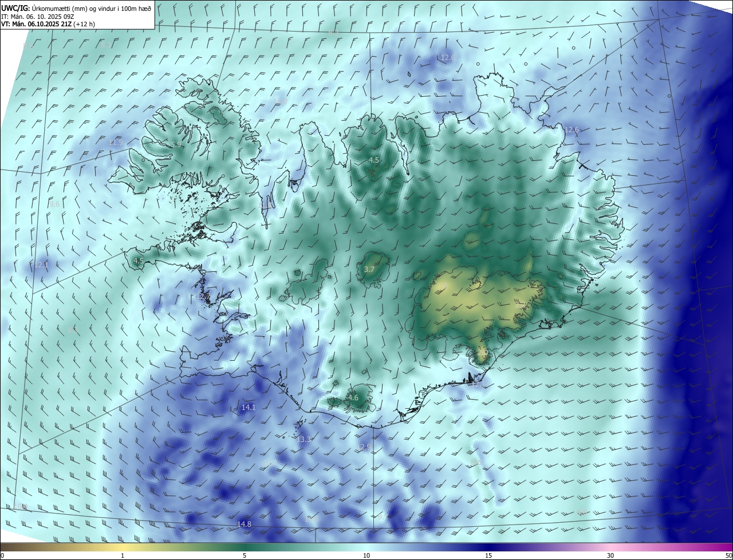
Task: Click the legend tick label 0
Action: [2, 555]
